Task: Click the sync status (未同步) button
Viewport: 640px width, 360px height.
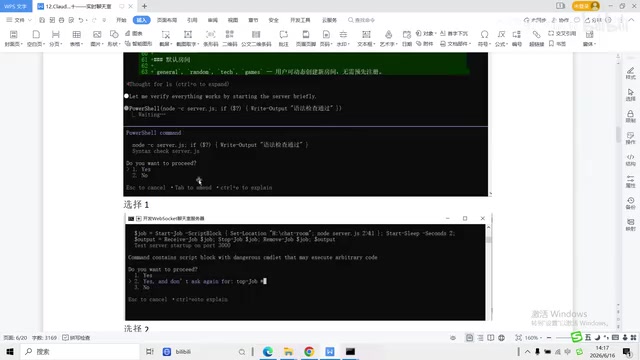Action: [535, 20]
